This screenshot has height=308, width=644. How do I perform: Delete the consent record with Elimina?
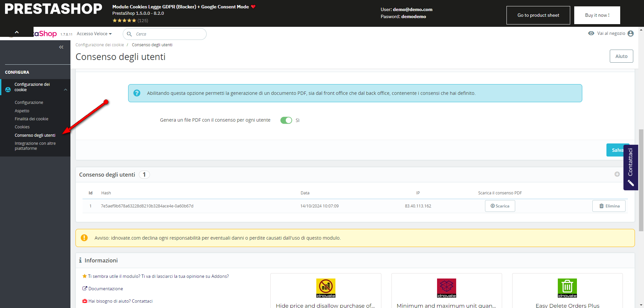[609, 206]
